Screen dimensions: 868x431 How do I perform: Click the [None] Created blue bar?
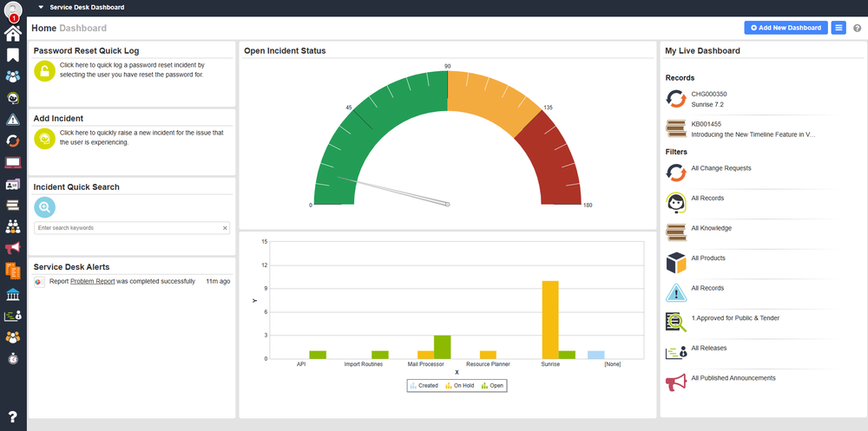pyautogui.click(x=595, y=355)
